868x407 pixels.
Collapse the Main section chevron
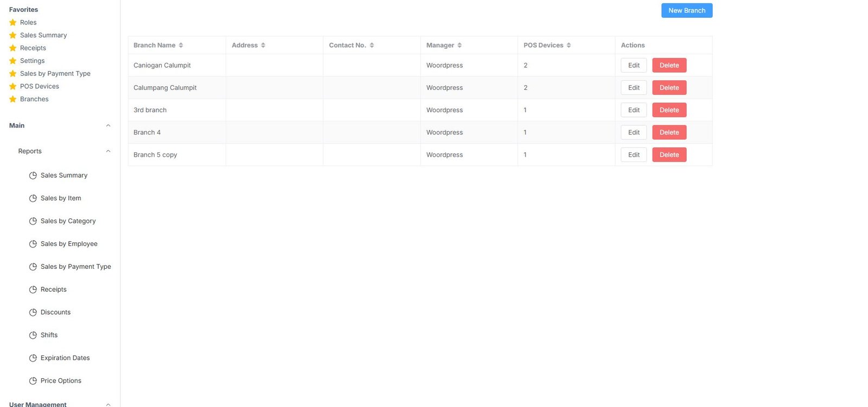point(108,126)
